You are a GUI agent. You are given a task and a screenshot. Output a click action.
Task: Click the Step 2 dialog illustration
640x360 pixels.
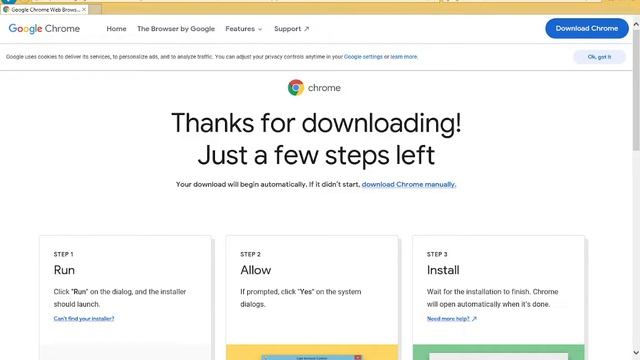(x=312, y=352)
